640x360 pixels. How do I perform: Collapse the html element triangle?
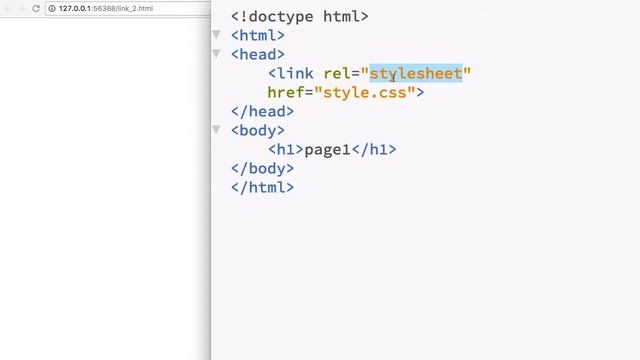(x=216, y=35)
